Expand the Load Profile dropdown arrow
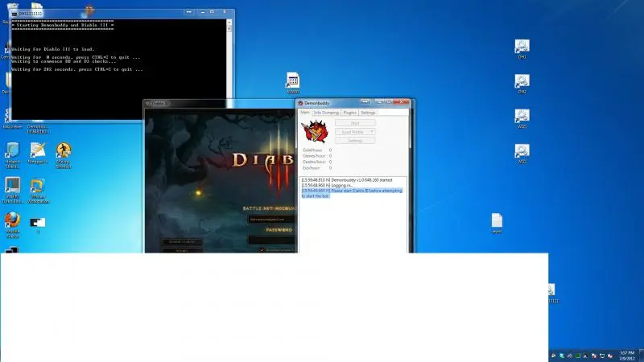This screenshot has height=362, width=644. click(x=371, y=132)
